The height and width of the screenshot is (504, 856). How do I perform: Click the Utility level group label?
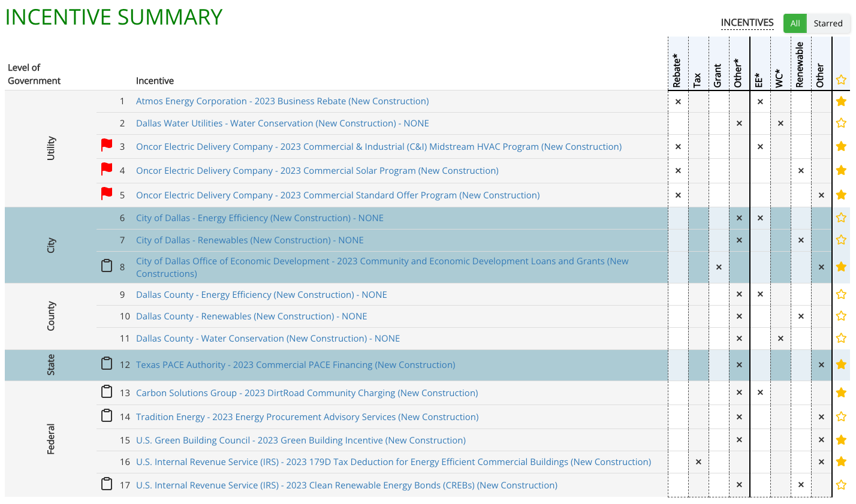[x=51, y=148]
